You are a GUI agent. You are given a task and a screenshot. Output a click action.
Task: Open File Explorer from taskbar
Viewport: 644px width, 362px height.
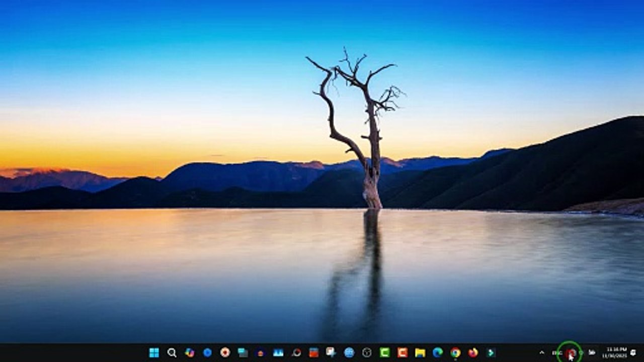420,352
